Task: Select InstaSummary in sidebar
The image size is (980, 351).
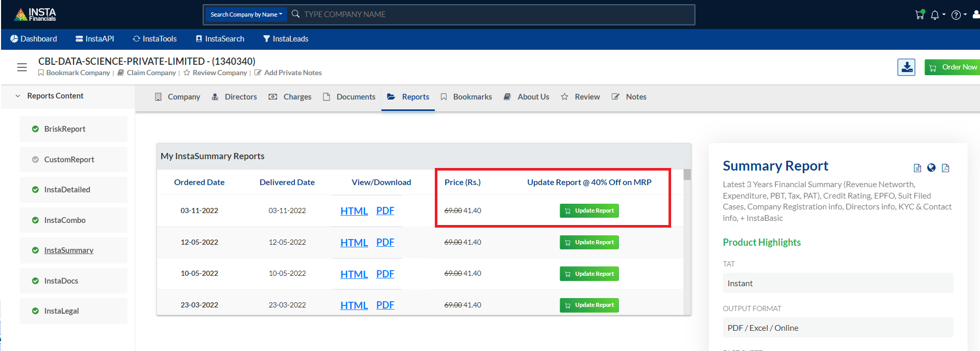Action: tap(74, 250)
